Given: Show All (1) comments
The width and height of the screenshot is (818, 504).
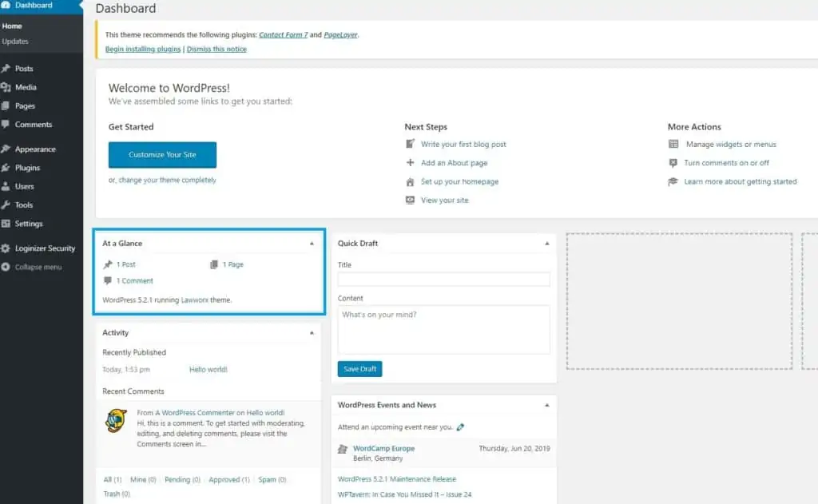Looking at the screenshot, I should click(x=112, y=479).
